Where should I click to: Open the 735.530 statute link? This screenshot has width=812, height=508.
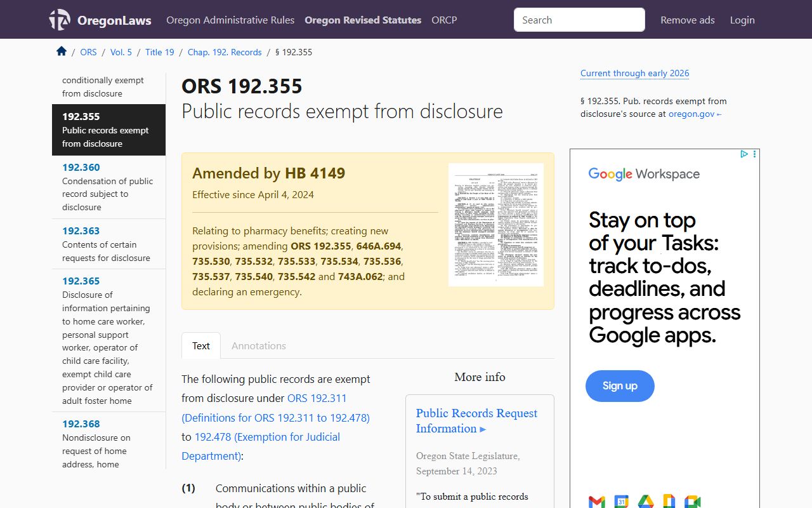pyautogui.click(x=211, y=261)
